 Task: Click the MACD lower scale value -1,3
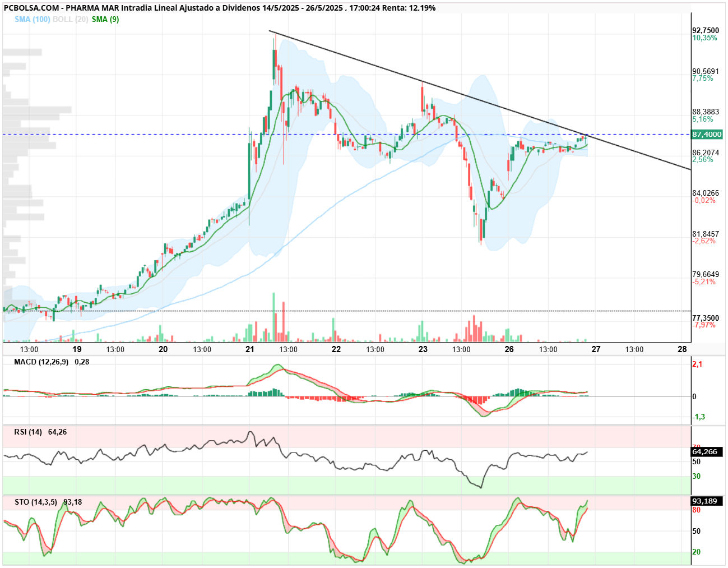699,417
